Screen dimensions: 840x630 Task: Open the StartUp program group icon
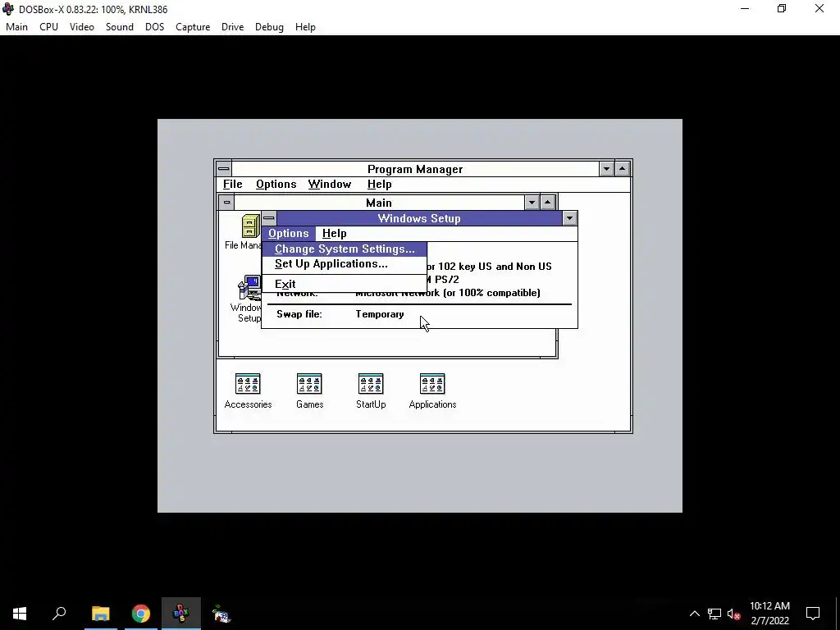371,391
